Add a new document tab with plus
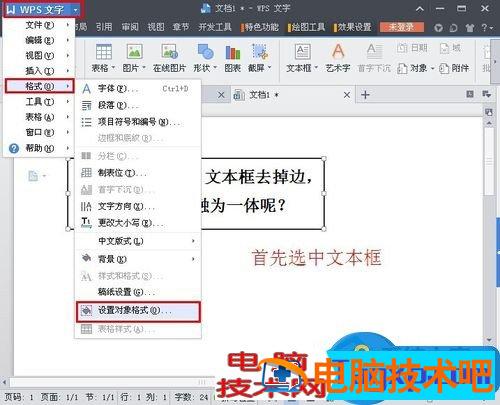This screenshot has height=405, width=500. (365, 95)
